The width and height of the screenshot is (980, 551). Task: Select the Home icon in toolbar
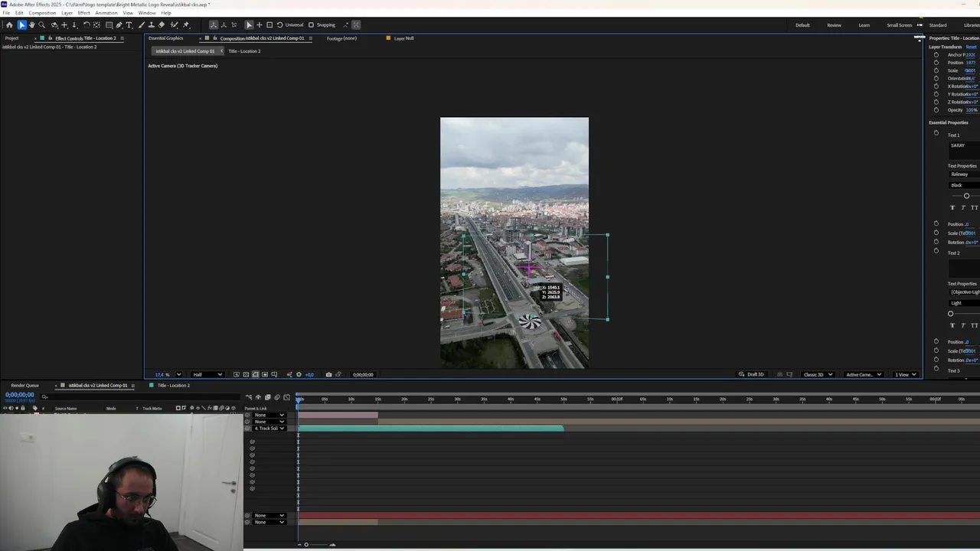[x=9, y=25]
